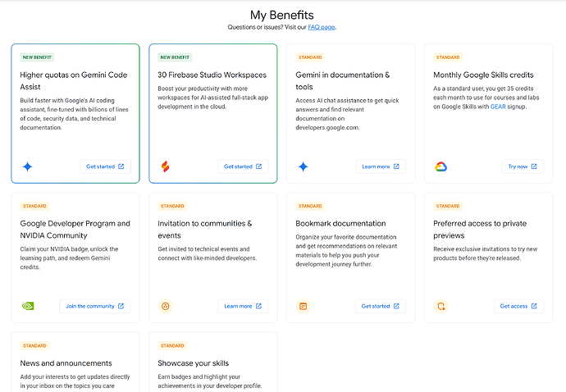
Task: Click NEW BENEFIT badge on Firebase Studio card
Action: [x=175, y=57]
